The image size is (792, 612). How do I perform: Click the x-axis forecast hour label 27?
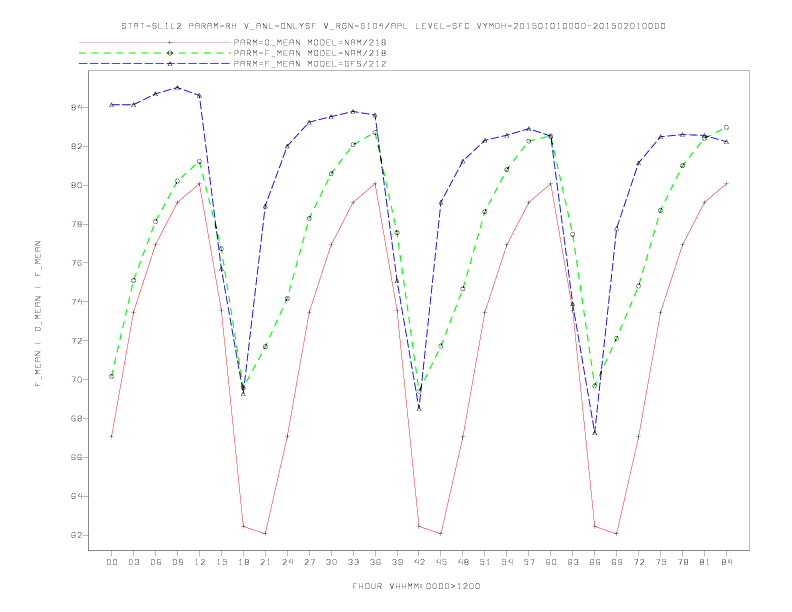[x=309, y=562]
